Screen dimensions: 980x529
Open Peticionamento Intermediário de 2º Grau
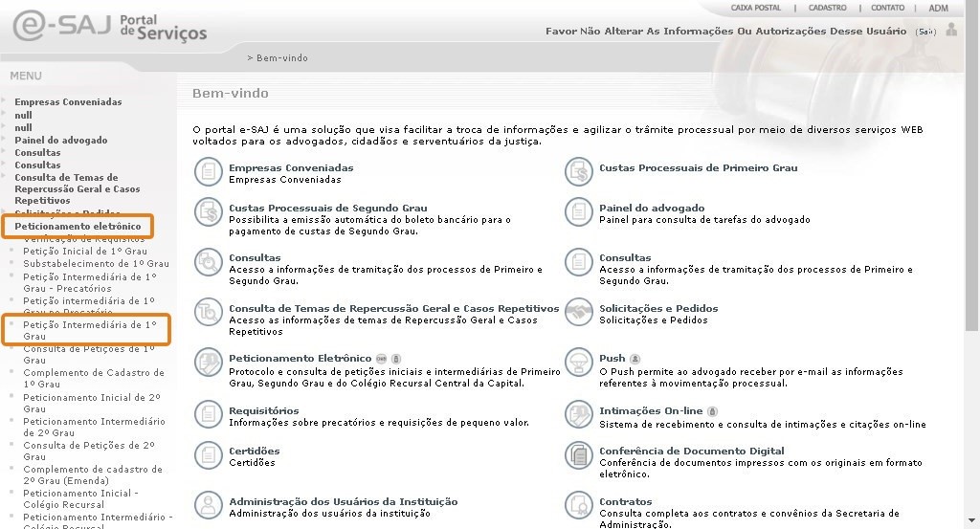(95, 428)
